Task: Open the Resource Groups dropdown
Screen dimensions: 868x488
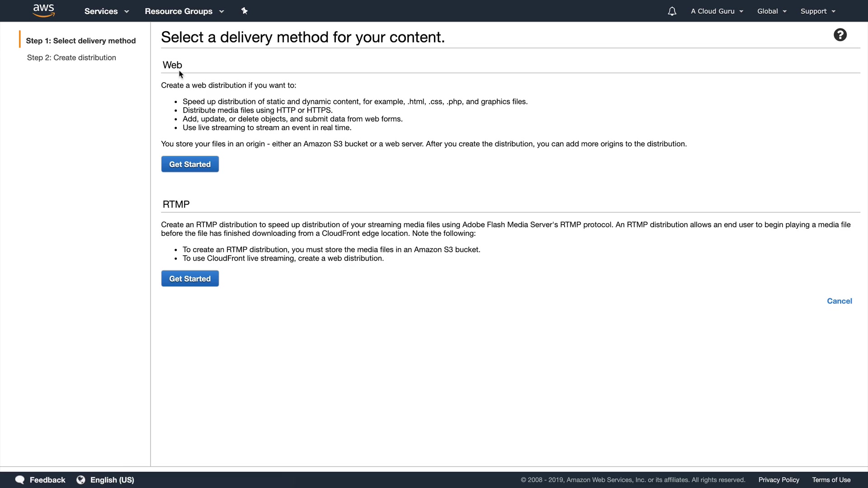Action: (x=184, y=11)
